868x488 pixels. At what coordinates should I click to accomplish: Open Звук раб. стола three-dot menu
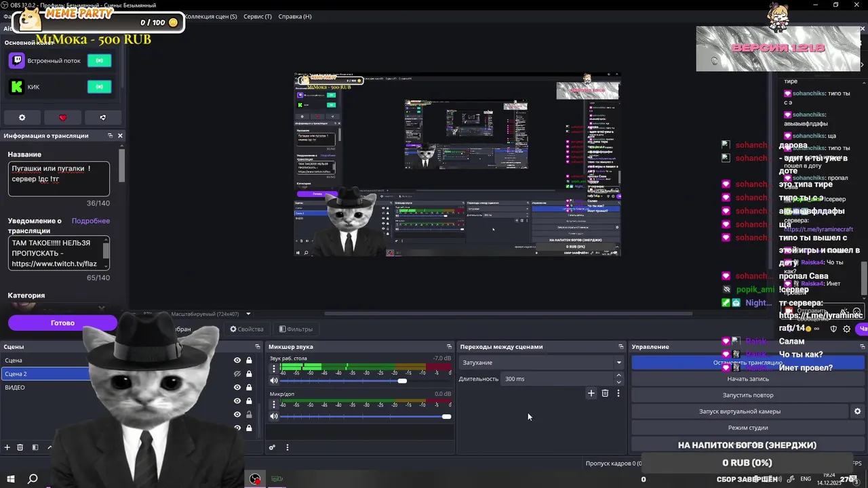click(x=274, y=369)
